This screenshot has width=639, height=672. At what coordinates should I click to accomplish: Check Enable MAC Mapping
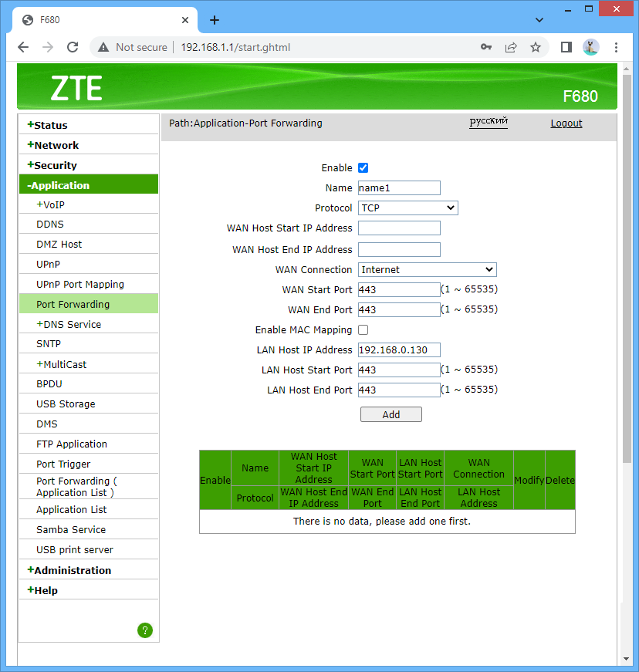pyautogui.click(x=363, y=330)
